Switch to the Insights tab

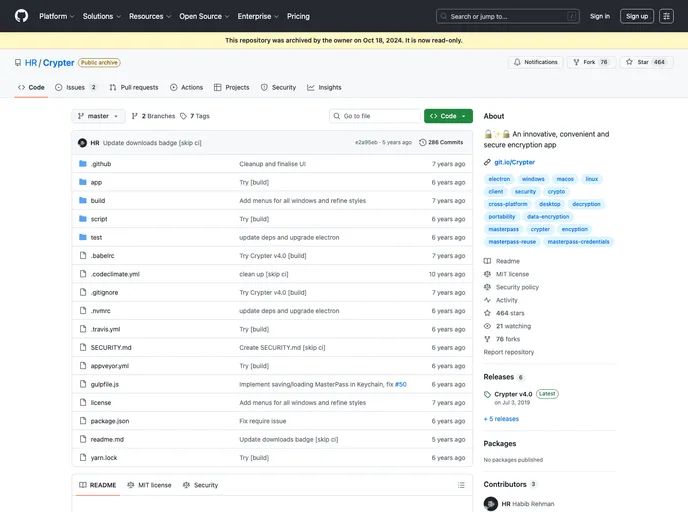324,87
